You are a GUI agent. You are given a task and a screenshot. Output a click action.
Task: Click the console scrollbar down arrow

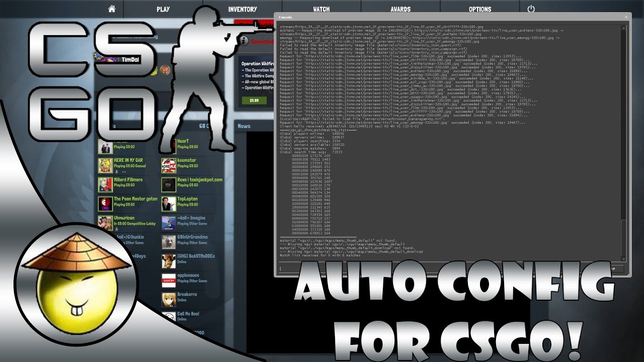(624, 259)
